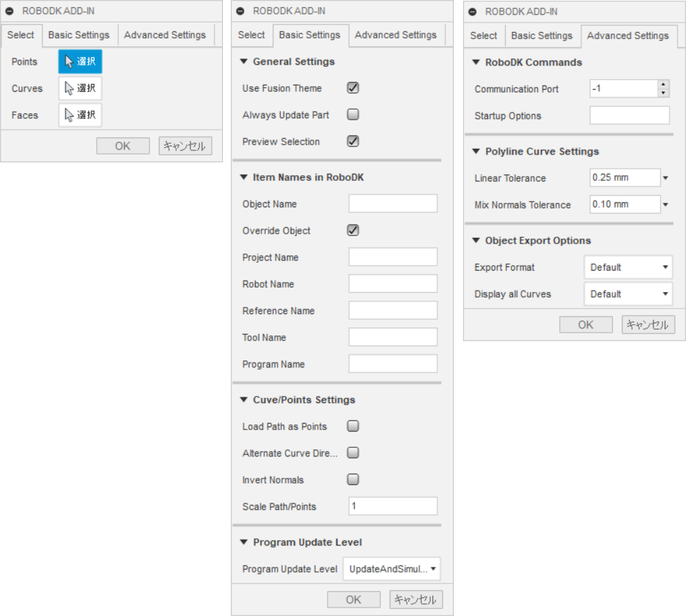Click the Project Name input field
The width and height of the screenshot is (686, 616).
click(393, 257)
